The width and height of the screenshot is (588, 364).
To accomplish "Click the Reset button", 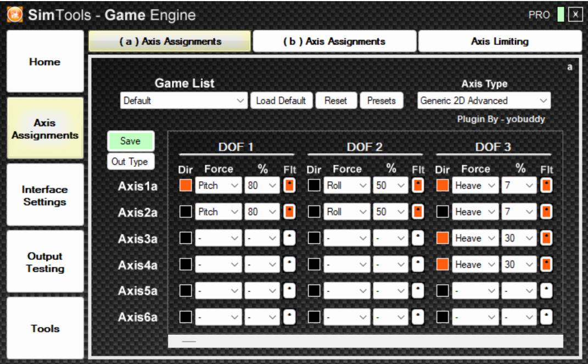I will coord(336,100).
